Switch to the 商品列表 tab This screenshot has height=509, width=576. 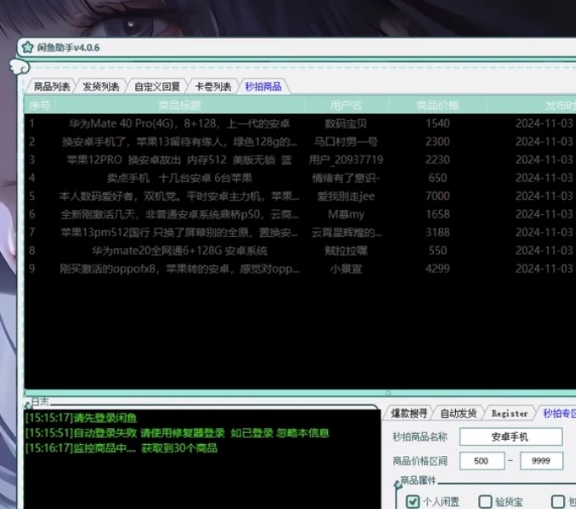[52, 87]
